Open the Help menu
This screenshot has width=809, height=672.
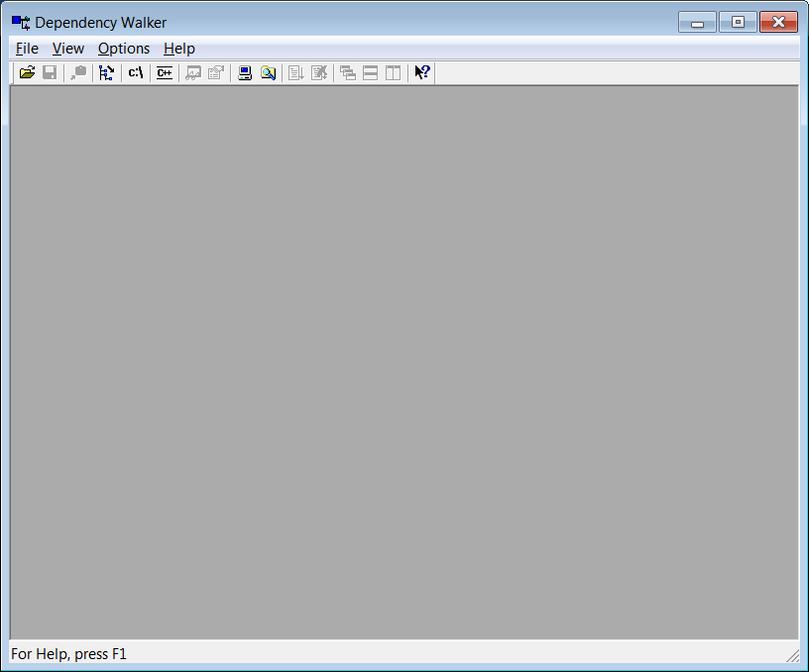pos(179,49)
